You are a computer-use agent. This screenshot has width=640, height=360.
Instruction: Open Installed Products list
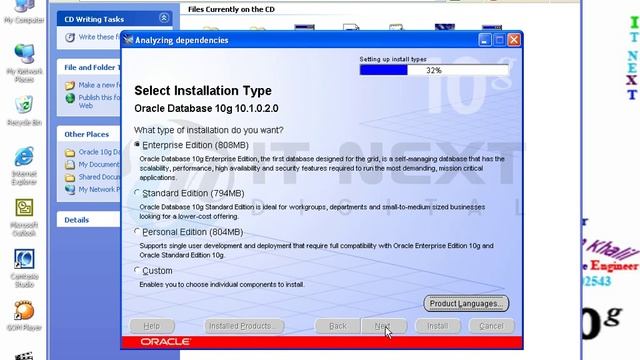pos(244,326)
